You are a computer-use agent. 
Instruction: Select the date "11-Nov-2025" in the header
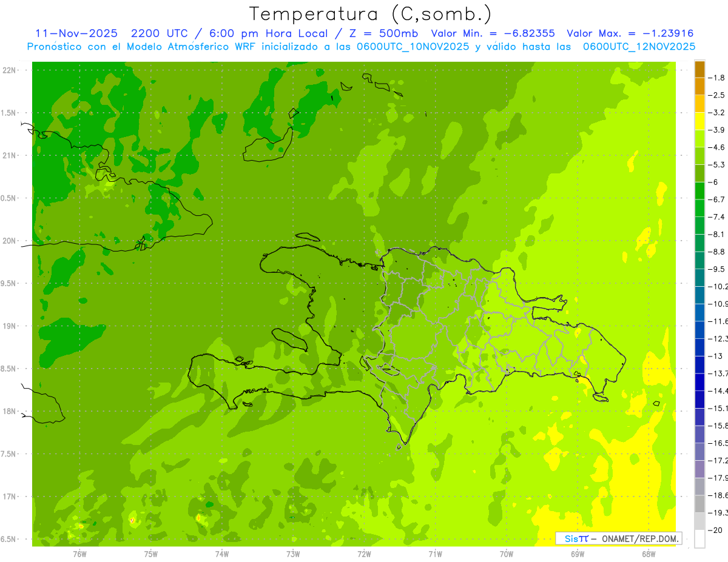pyautogui.click(x=76, y=33)
